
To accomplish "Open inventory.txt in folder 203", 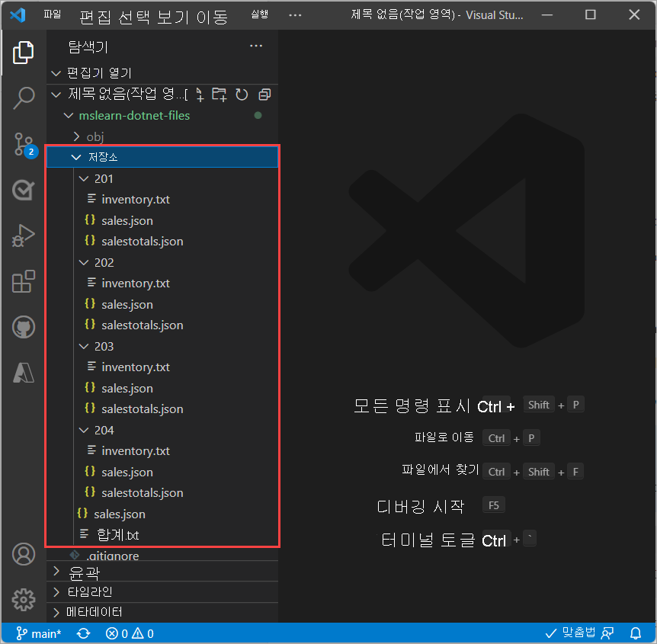I will coord(162,367).
